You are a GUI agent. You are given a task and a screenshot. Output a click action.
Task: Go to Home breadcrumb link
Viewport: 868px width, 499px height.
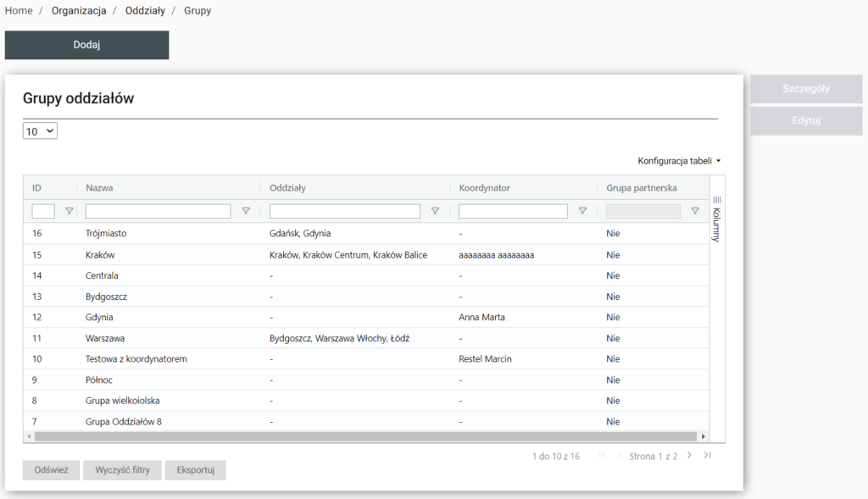pyautogui.click(x=19, y=11)
